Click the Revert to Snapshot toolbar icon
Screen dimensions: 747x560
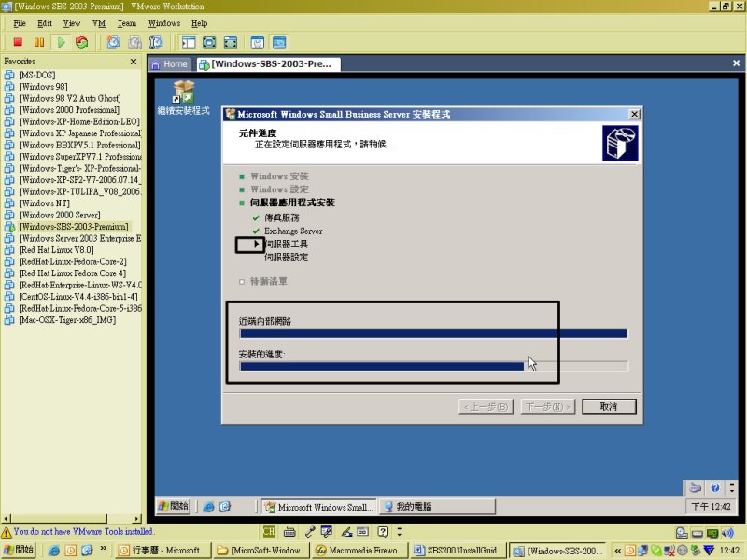tap(134, 42)
